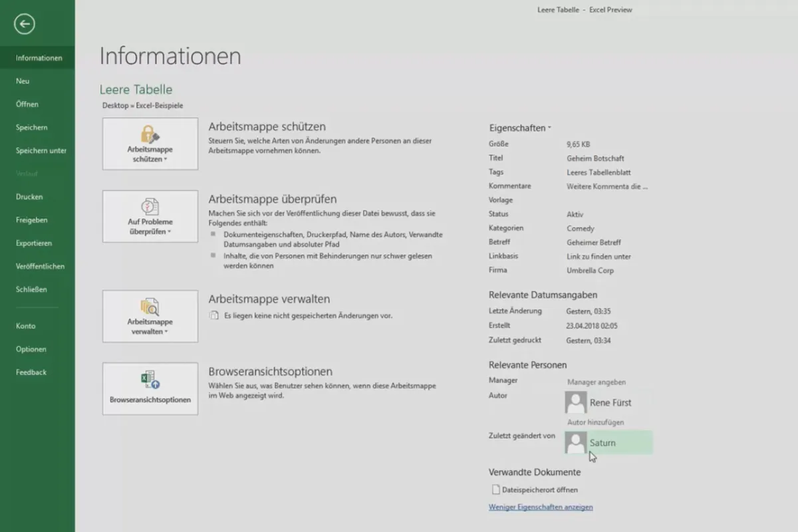This screenshot has width=798, height=532.
Task: Click the page icon beside keine nicht gespeicherten Änderungen
Action: tap(213, 315)
